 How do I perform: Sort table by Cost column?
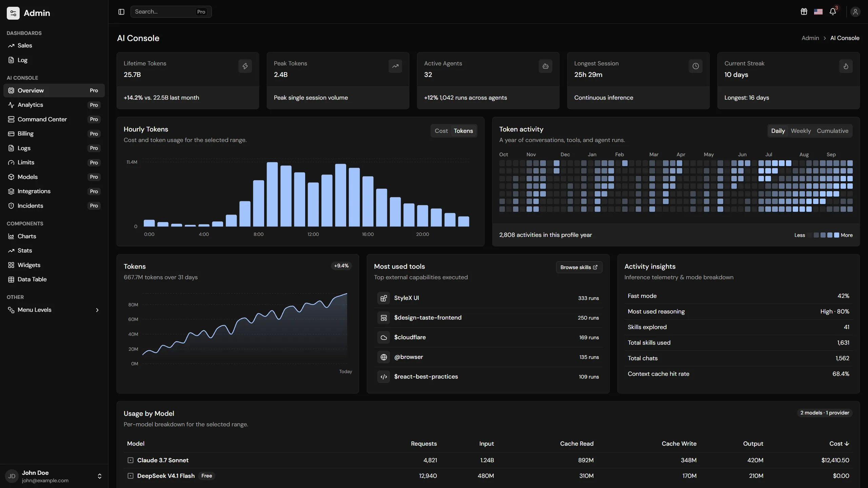click(x=839, y=444)
